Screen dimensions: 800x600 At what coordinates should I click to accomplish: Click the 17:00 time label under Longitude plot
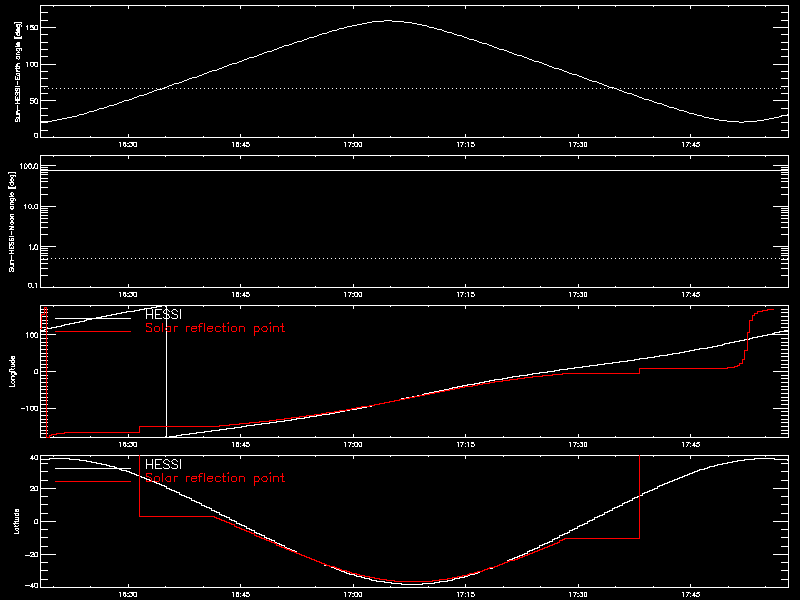click(353, 445)
